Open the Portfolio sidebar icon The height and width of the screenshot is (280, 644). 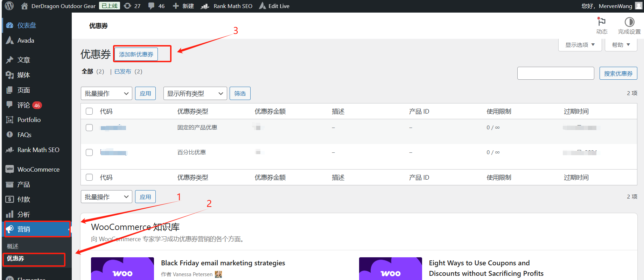tap(10, 120)
